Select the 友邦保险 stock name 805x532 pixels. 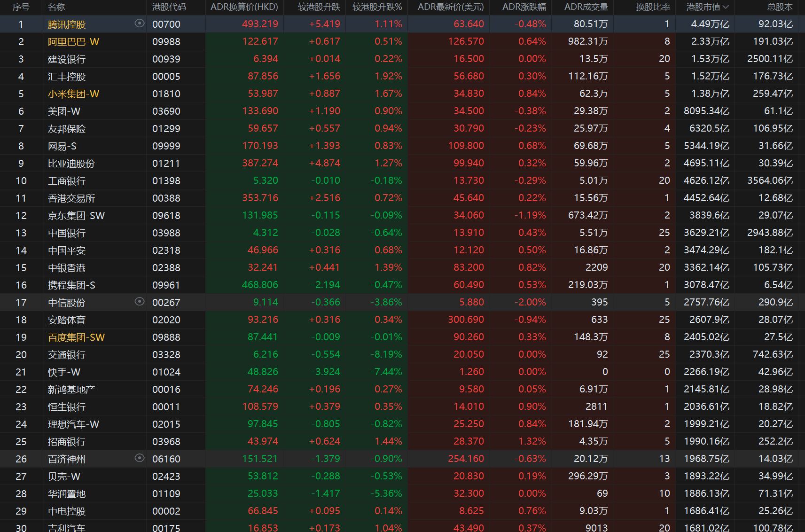pyautogui.click(x=67, y=129)
